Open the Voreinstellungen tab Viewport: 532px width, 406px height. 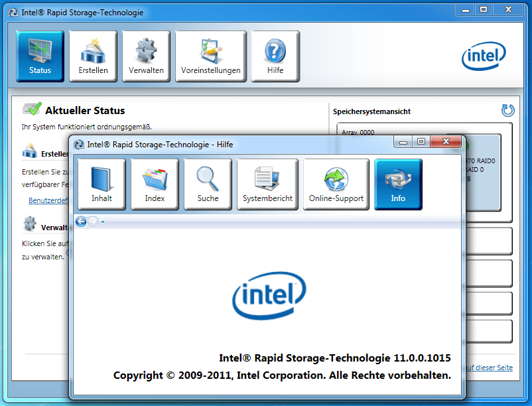211,56
